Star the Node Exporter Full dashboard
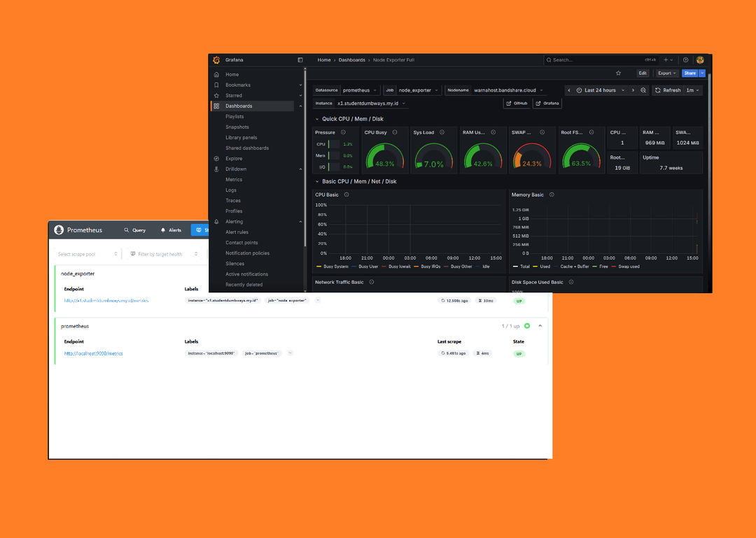Image resolution: width=756 pixels, height=538 pixels. (x=618, y=73)
